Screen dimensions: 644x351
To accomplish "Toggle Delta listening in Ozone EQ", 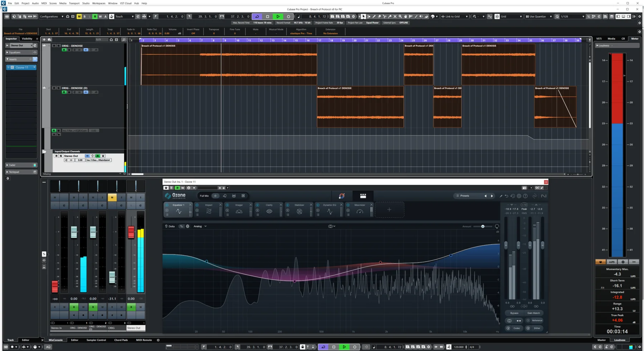I will point(170,226).
